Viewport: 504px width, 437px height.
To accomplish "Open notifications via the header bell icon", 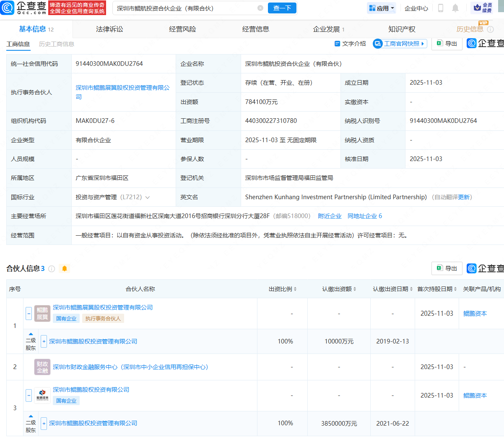I will click(455, 8).
